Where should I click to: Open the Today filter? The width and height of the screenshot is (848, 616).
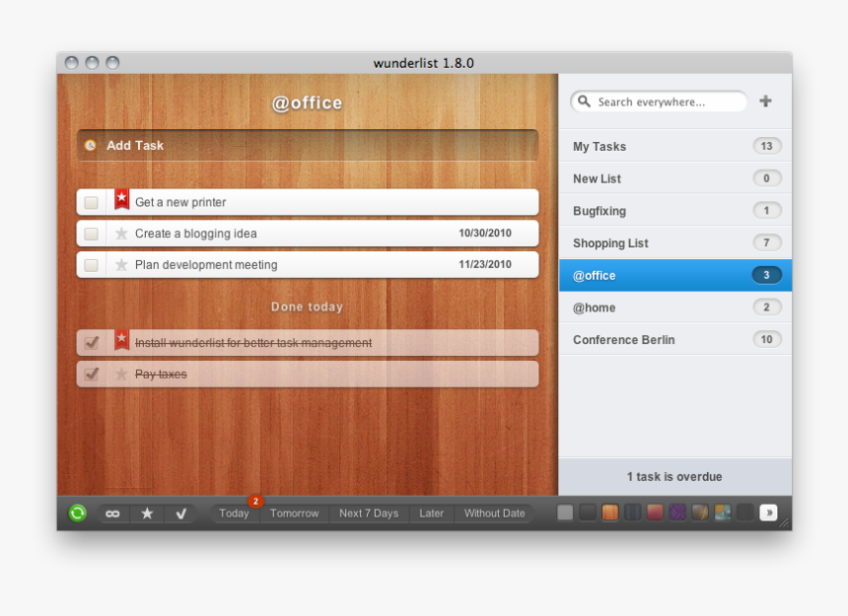(x=234, y=513)
